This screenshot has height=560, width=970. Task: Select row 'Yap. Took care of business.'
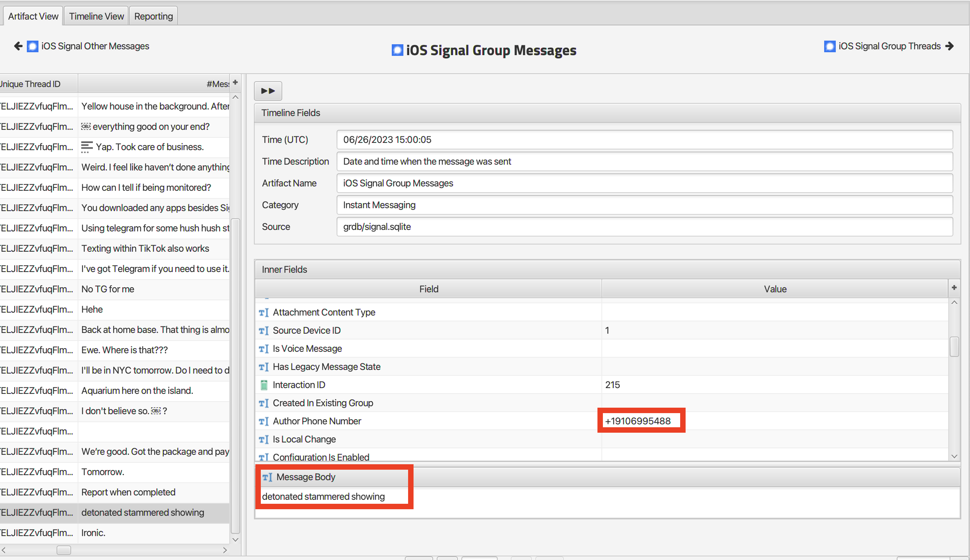pyautogui.click(x=115, y=147)
